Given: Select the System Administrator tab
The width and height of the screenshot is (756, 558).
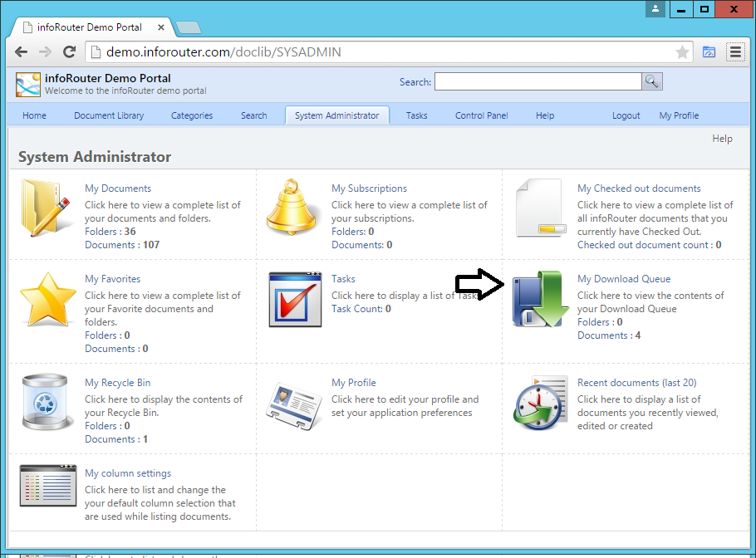Looking at the screenshot, I should pyautogui.click(x=337, y=115).
